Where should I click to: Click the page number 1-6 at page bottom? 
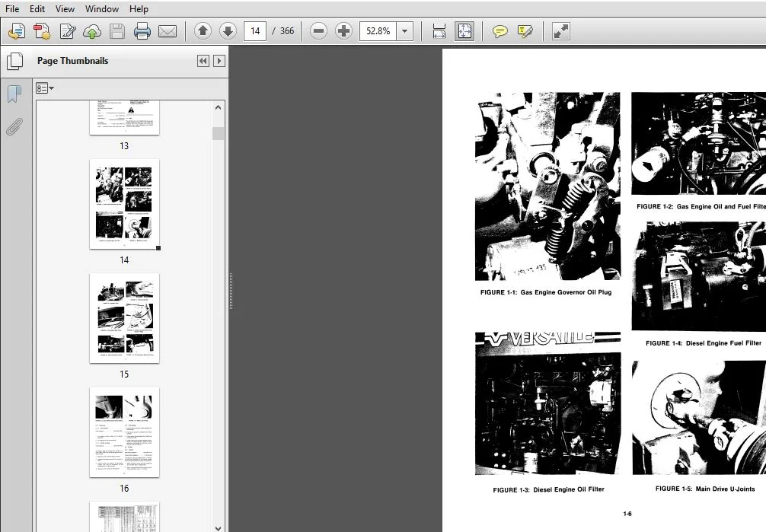(x=627, y=514)
